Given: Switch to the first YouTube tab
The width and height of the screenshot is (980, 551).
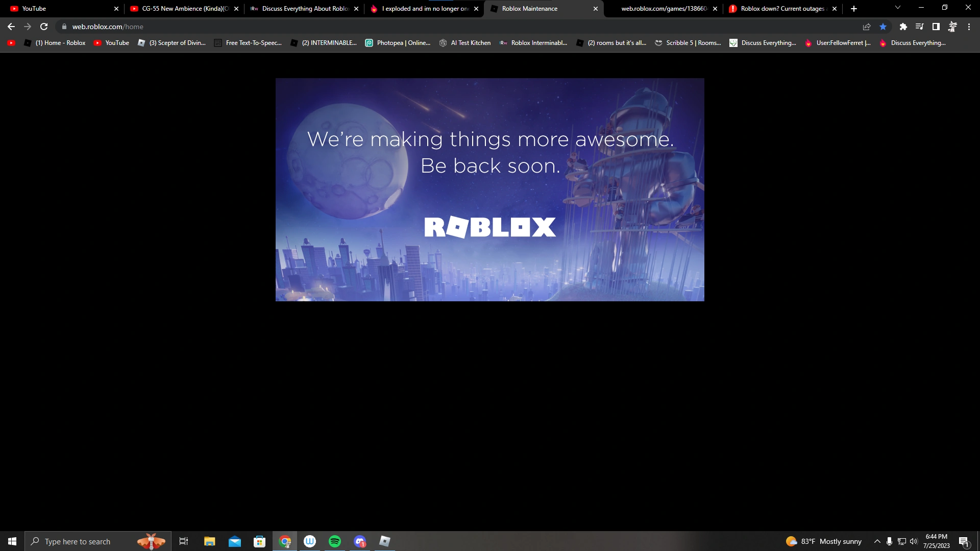Looking at the screenshot, I should 61,9.
